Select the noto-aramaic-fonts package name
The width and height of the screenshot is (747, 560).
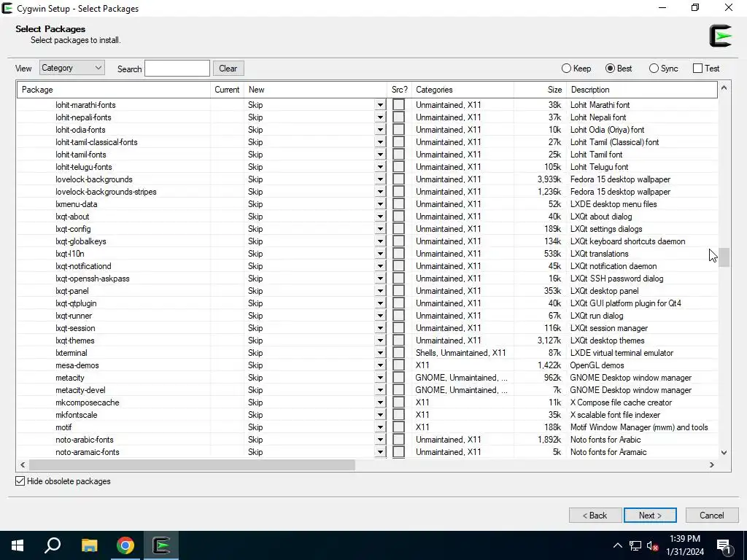[x=88, y=452]
